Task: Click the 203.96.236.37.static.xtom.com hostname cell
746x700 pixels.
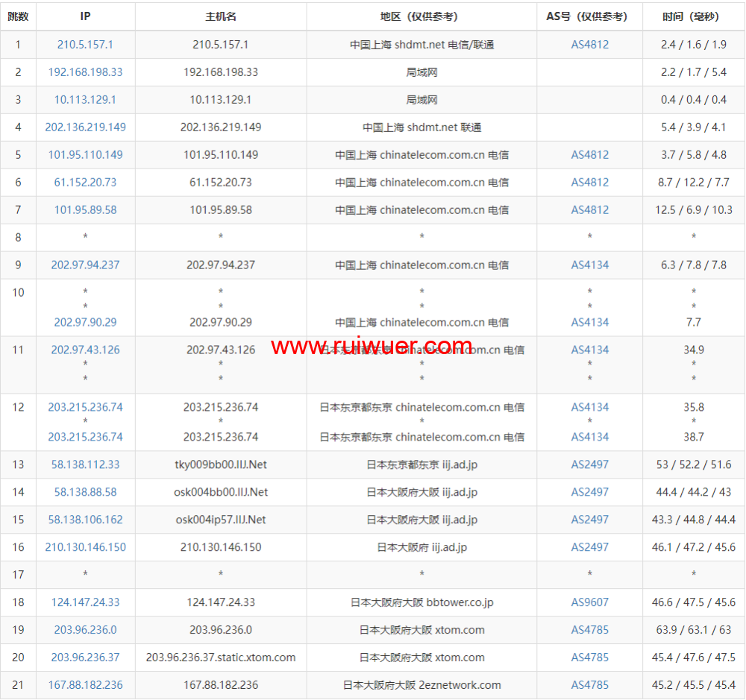Action: 221,658
